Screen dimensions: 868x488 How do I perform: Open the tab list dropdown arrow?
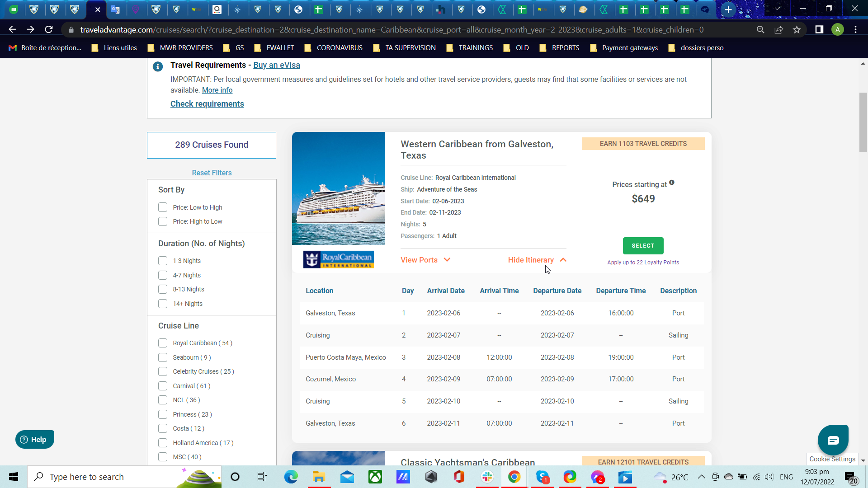pyautogui.click(x=778, y=9)
